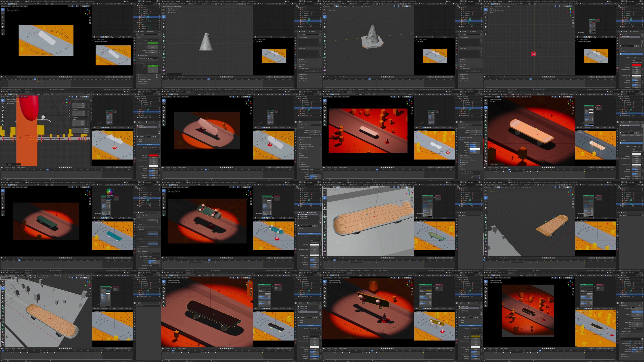Open world properties tab in Dimensions frame

[618, 320]
